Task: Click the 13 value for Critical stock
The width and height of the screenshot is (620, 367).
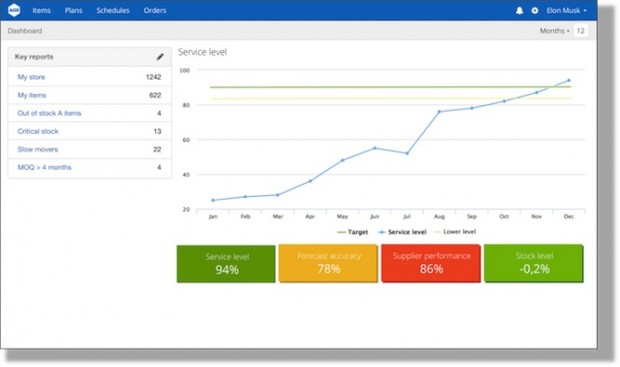Action: click(x=157, y=131)
